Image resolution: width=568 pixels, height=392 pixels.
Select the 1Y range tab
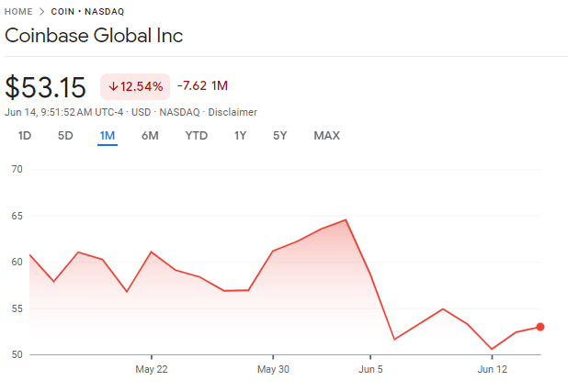pos(240,136)
